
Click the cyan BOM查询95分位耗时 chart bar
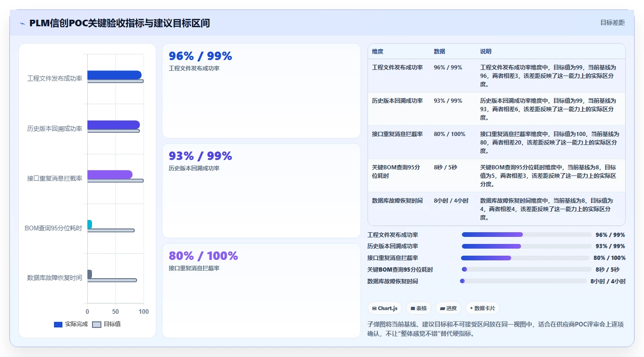click(90, 224)
